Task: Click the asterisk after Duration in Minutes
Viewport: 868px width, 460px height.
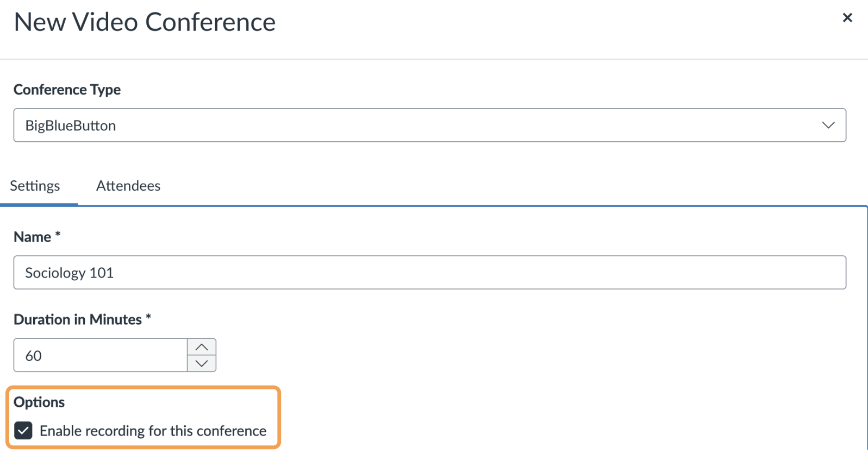Action: point(148,318)
